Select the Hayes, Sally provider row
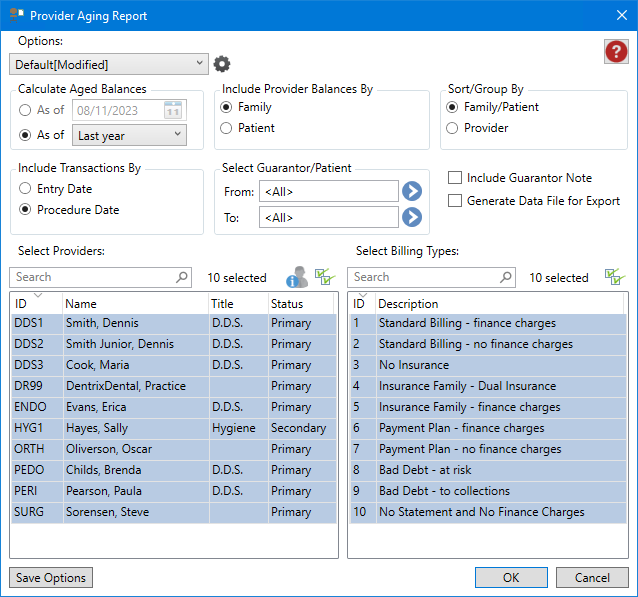Viewport: 638px width, 597px height. click(100, 428)
